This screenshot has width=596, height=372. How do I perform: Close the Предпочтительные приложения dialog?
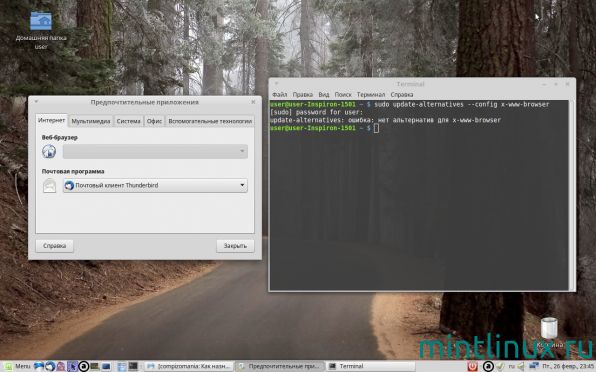253,102
